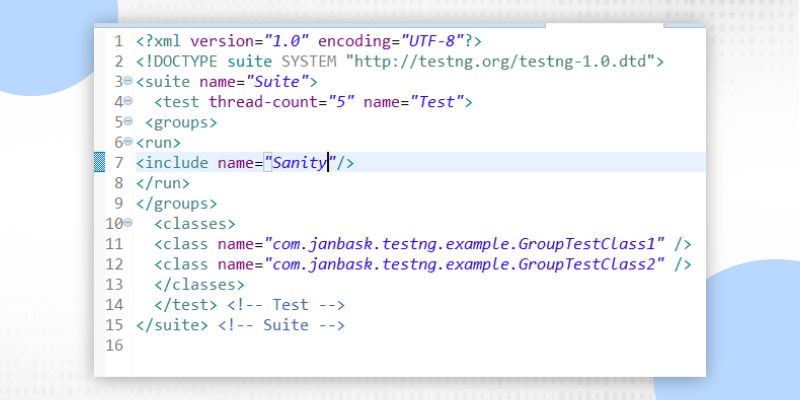
Task: Collapse the run element fold on line 6
Action: coord(129,142)
